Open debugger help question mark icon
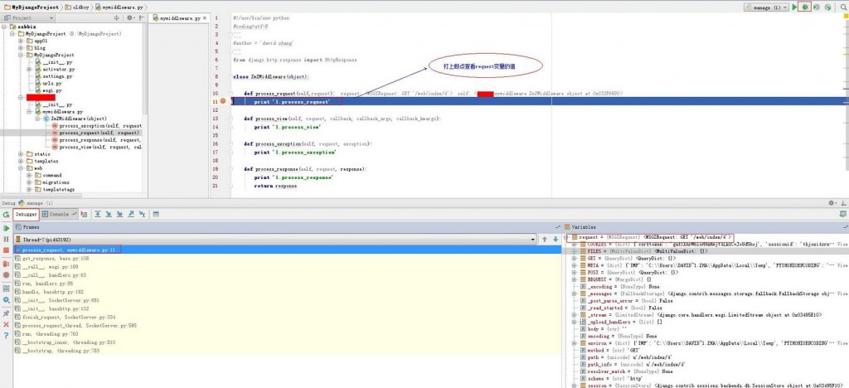Screen dimensions: 849x388 point(6,336)
